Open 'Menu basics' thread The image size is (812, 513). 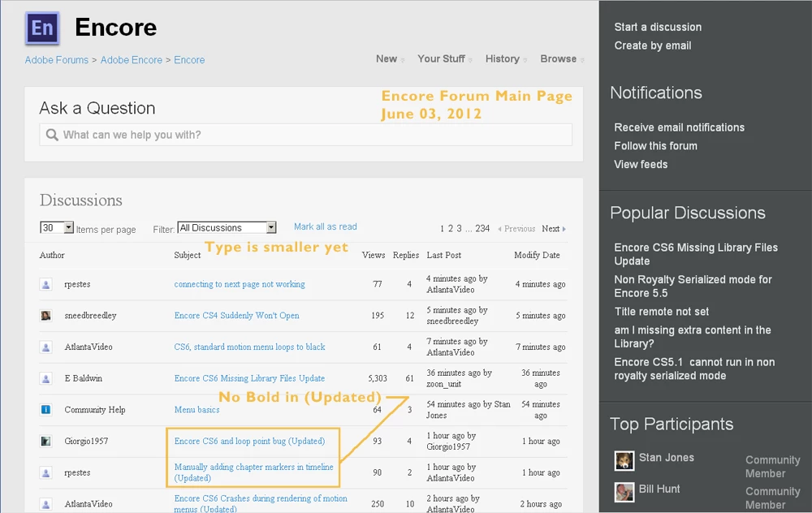tap(197, 409)
